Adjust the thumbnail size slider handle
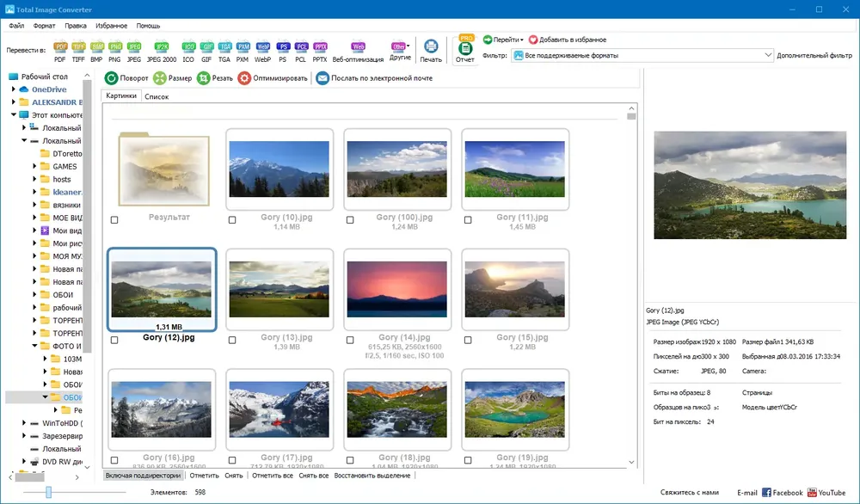Screen dimensions: 860x504 point(49,492)
